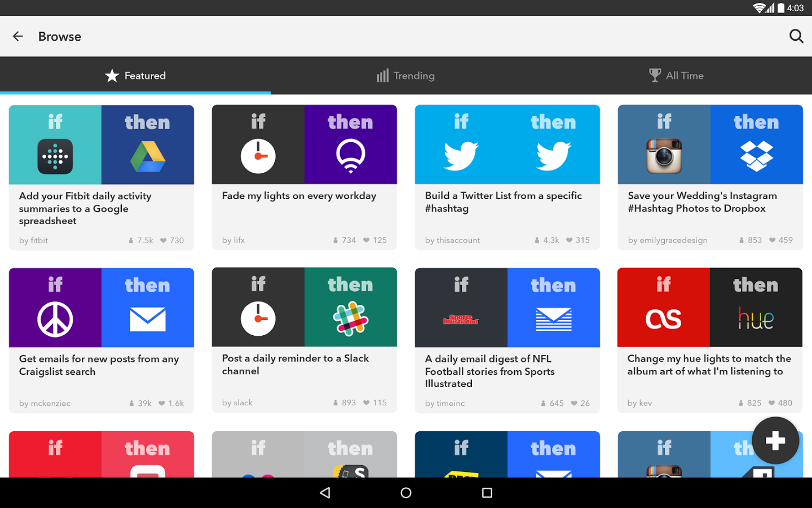Open 'Add your Fitbit daily activity' recipe title

[x=85, y=208]
